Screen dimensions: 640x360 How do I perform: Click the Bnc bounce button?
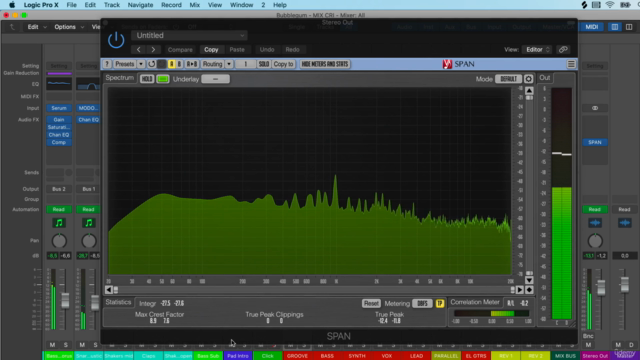tap(588, 336)
